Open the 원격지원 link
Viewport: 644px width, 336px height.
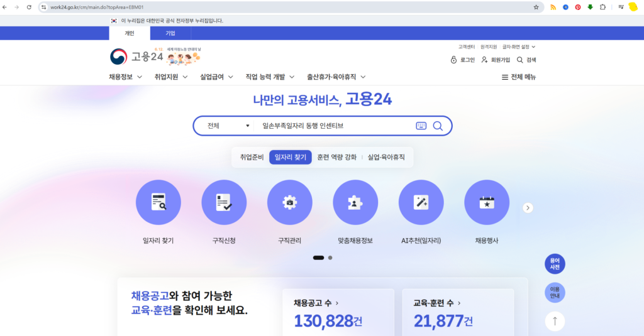coord(489,46)
